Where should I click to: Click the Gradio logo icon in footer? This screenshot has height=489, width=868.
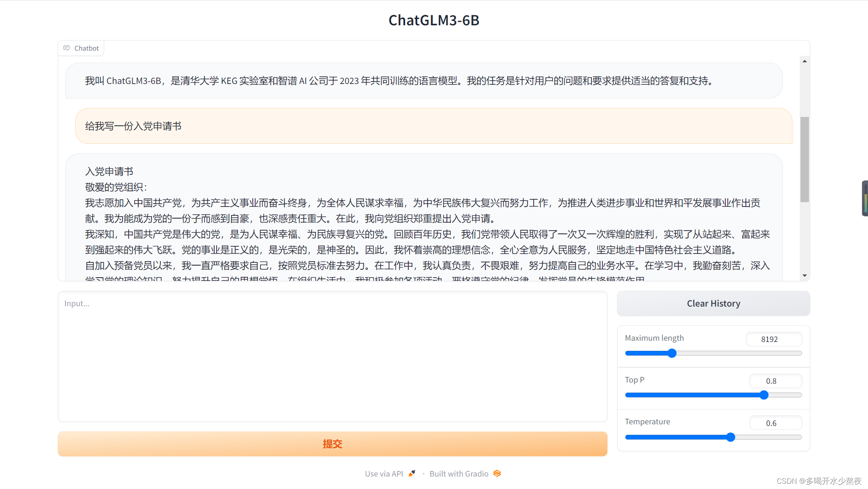(497, 473)
